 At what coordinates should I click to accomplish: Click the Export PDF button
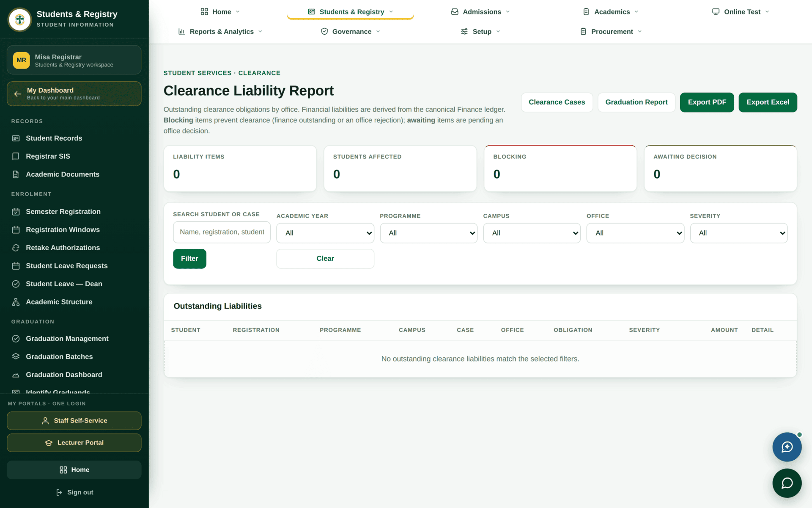pyautogui.click(x=707, y=102)
